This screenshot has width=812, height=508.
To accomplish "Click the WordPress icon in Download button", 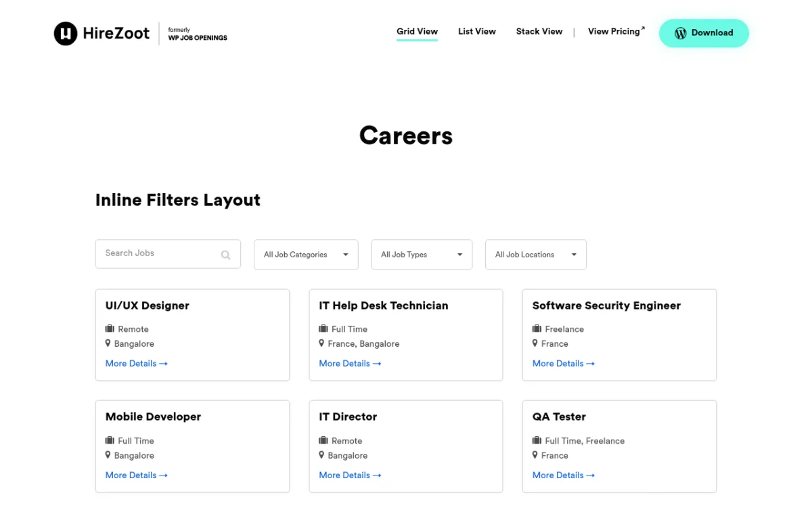I will point(681,33).
